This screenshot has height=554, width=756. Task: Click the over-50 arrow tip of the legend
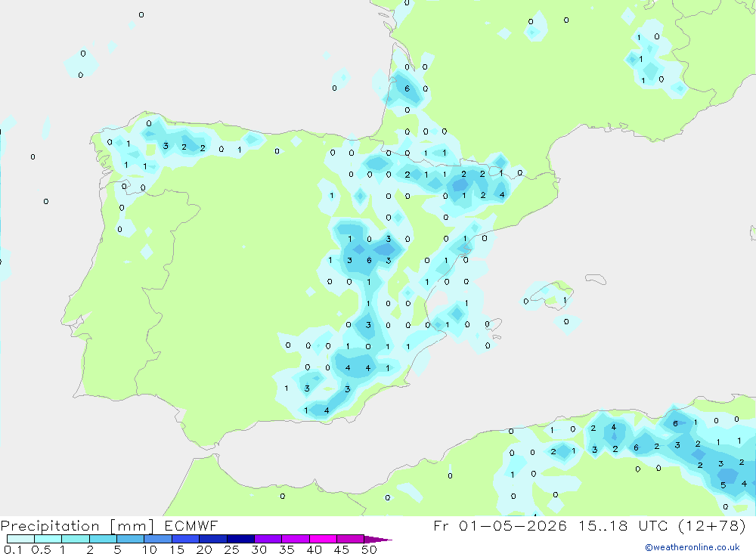coord(378,539)
